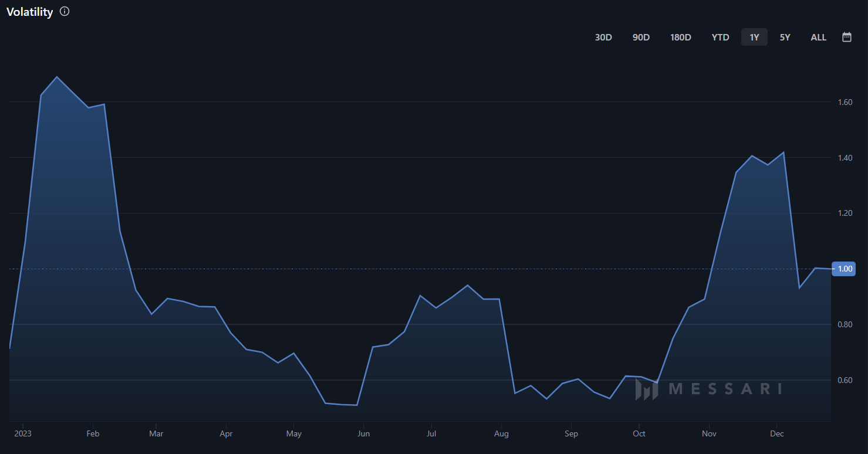Click the Sep label on the x-axis

coord(571,433)
